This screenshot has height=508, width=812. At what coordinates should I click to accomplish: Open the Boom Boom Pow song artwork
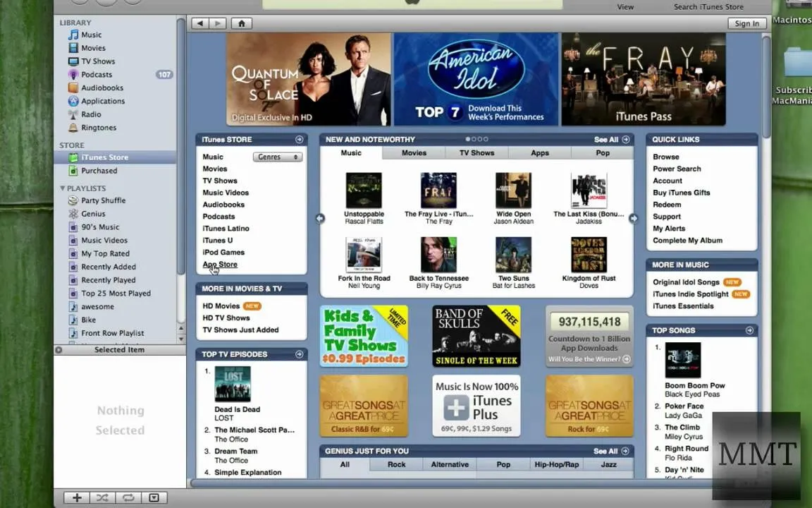pyautogui.click(x=683, y=361)
